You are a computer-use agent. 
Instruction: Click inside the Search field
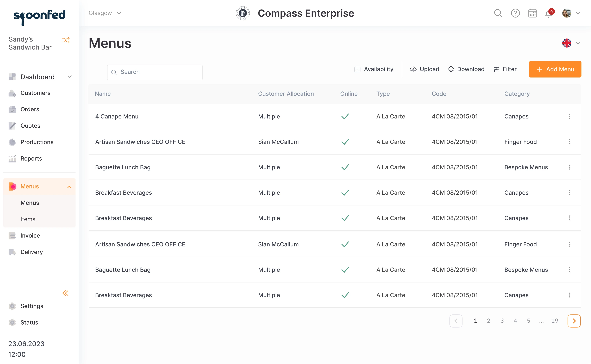[155, 72]
